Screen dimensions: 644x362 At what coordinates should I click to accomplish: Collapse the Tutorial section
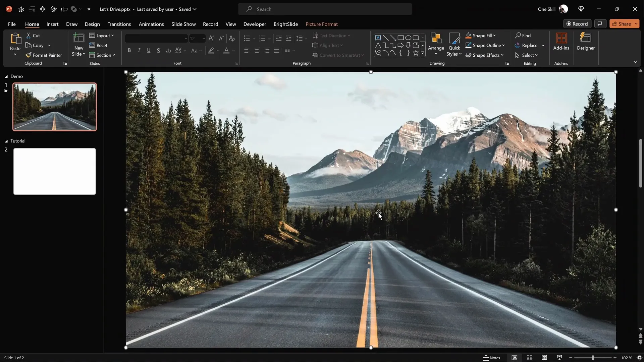point(6,141)
